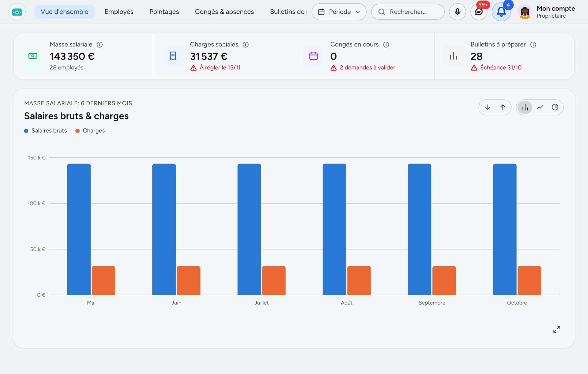Click the 28 employés text
Image resolution: width=588 pixels, height=374 pixels.
click(66, 68)
